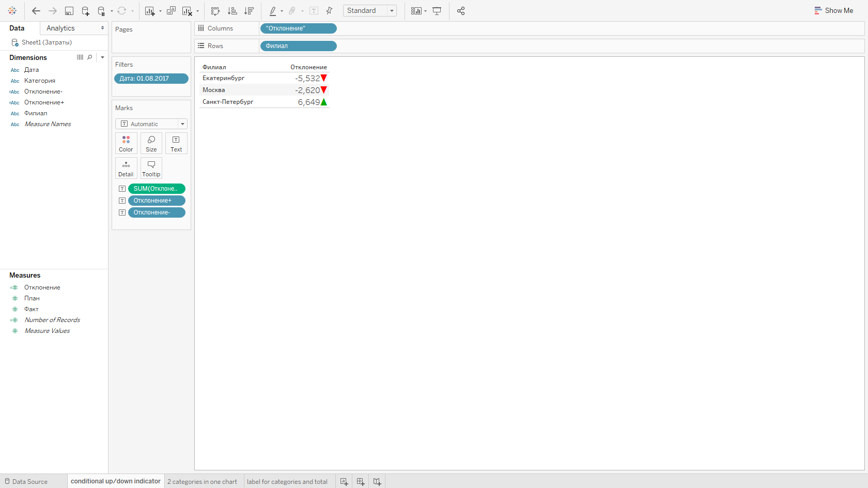Click the Sort ascending toolbar icon
The image size is (868, 488).
pyautogui.click(x=233, y=11)
